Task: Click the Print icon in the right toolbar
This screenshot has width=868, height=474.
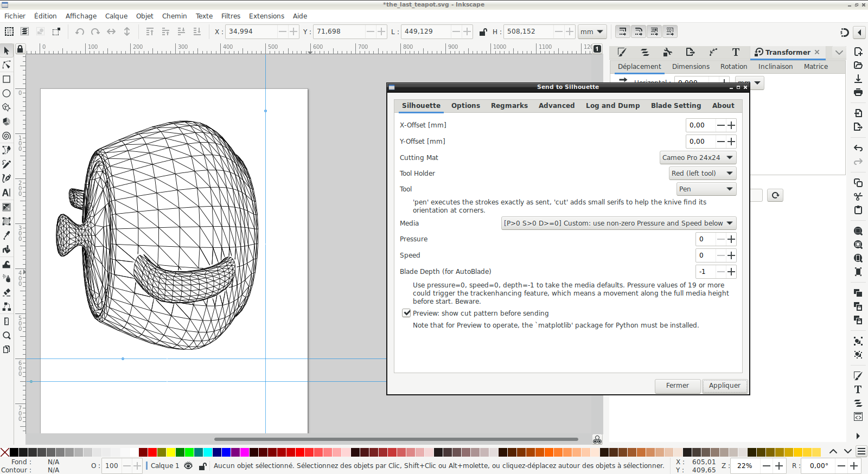Action: tap(858, 92)
